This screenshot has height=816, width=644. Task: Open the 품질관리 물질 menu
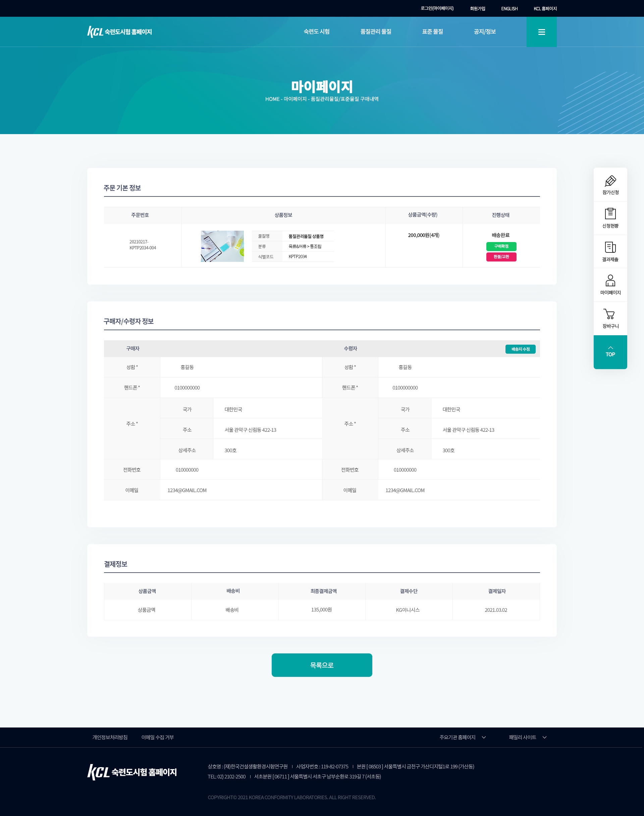pyautogui.click(x=376, y=32)
